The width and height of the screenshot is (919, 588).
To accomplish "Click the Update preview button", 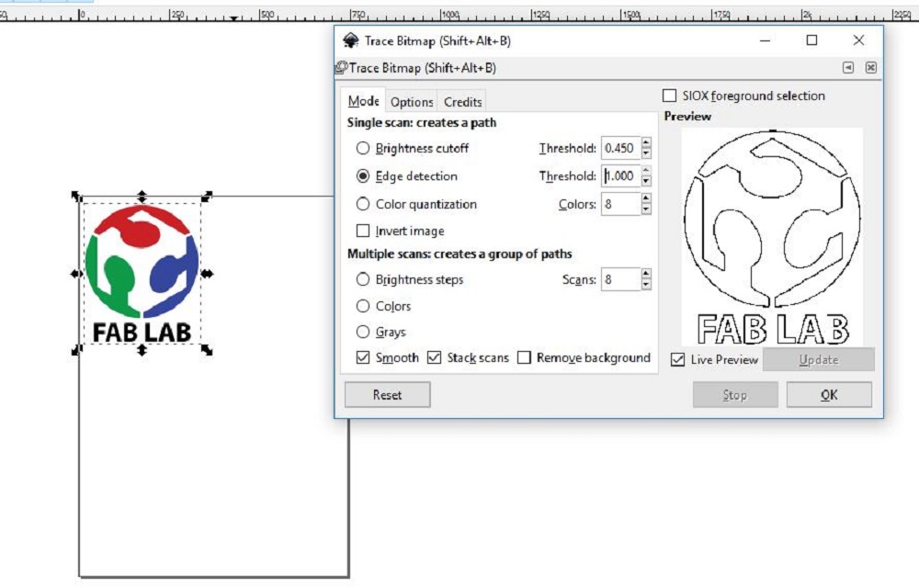I will tap(818, 359).
